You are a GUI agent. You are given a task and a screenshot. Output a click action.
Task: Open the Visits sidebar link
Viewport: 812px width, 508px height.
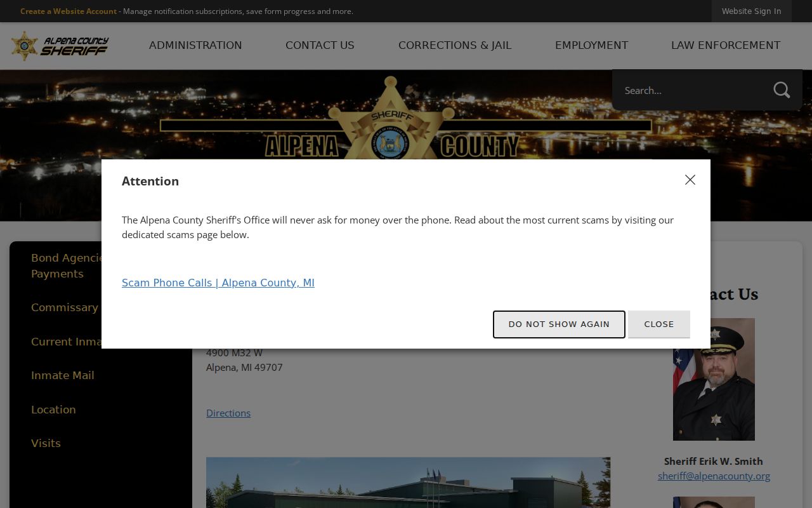pos(46,443)
